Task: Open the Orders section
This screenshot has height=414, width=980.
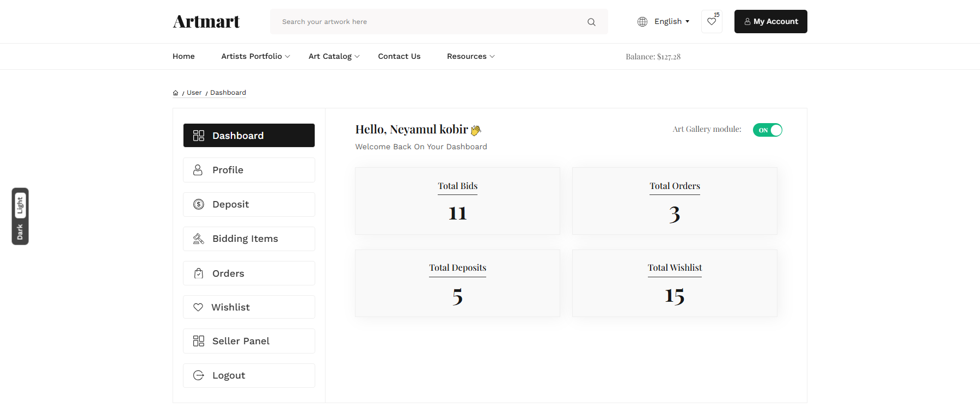Action: [249, 273]
